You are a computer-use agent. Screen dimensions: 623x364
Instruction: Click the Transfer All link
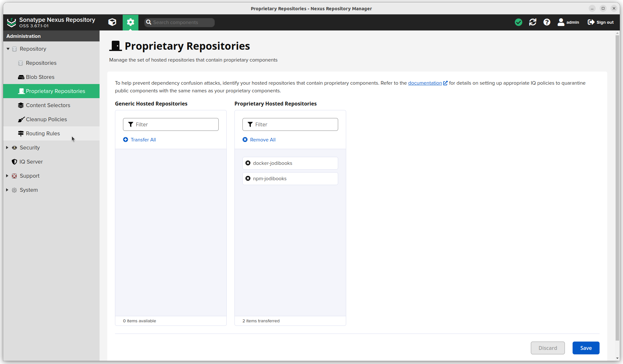pyautogui.click(x=143, y=140)
